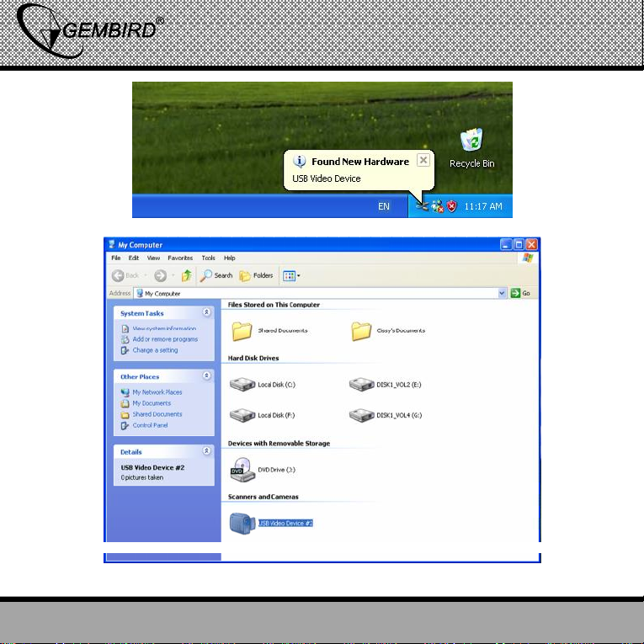This screenshot has height=644, width=644.
Task: Open DISK1_VOL2 (E:) drive icon
Action: pos(361,385)
